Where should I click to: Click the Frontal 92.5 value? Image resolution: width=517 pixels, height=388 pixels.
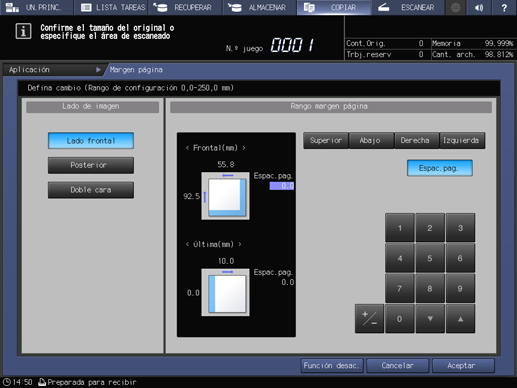[x=191, y=196]
